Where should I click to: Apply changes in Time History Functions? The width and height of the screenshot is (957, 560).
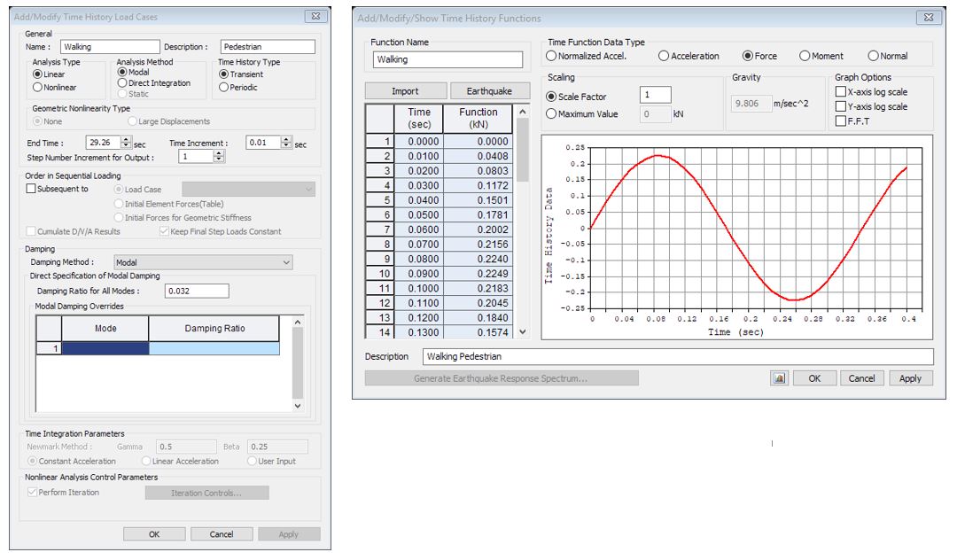pyautogui.click(x=910, y=378)
